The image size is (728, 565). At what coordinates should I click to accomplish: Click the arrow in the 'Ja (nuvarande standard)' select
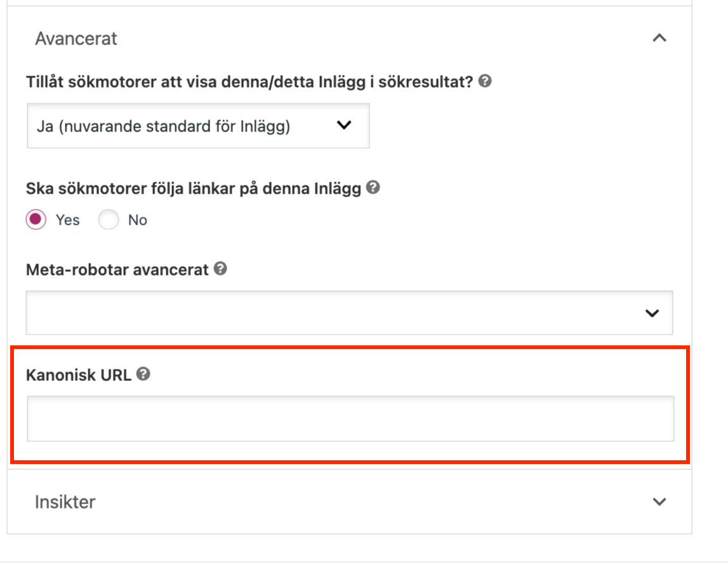coord(344,125)
